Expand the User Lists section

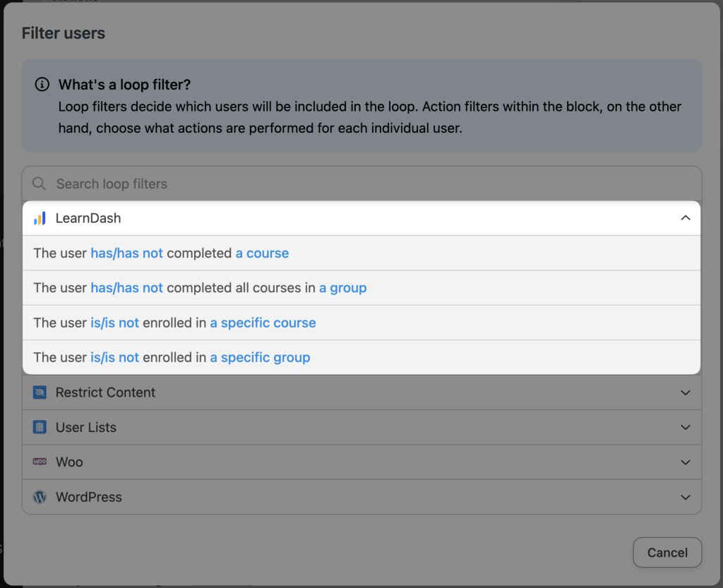[685, 427]
